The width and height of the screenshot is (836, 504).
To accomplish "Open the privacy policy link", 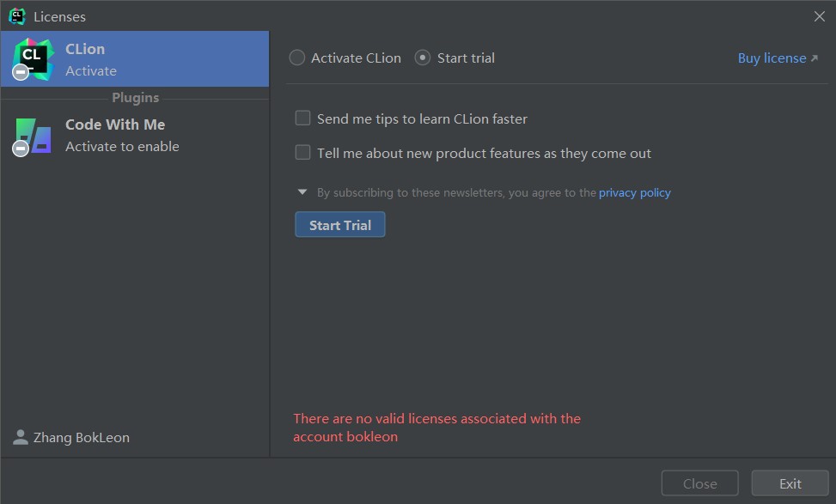I will (x=634, y=192).
